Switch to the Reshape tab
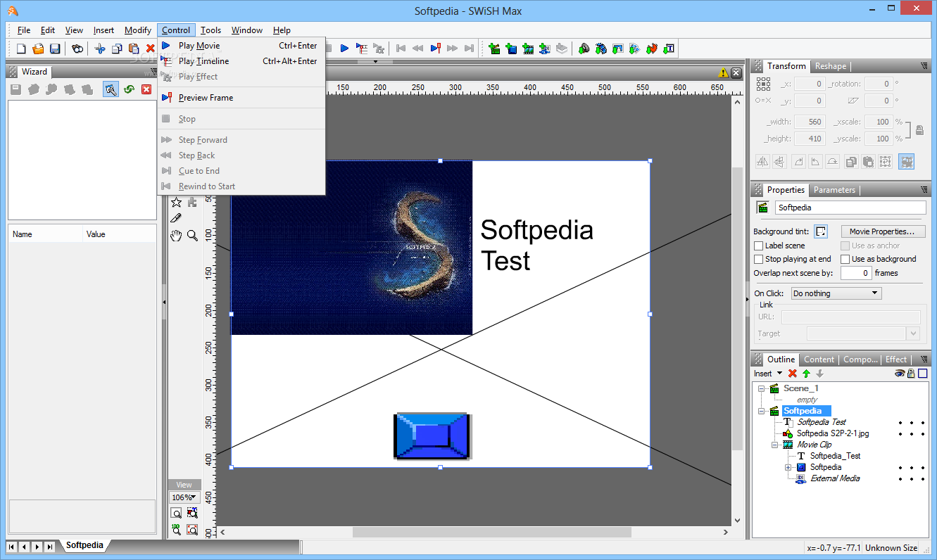The image size is (937, 560). click(x=831, y=66)
